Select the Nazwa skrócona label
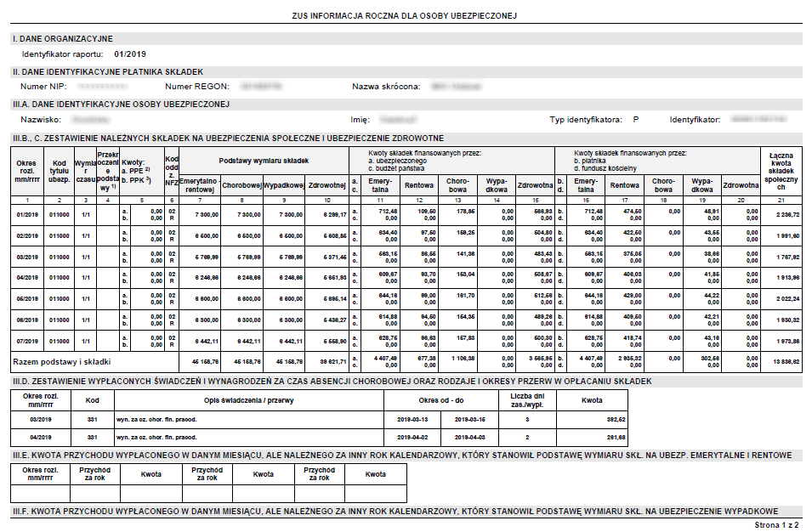The width and height of the screenshot is (812, 532). [386, 87]
